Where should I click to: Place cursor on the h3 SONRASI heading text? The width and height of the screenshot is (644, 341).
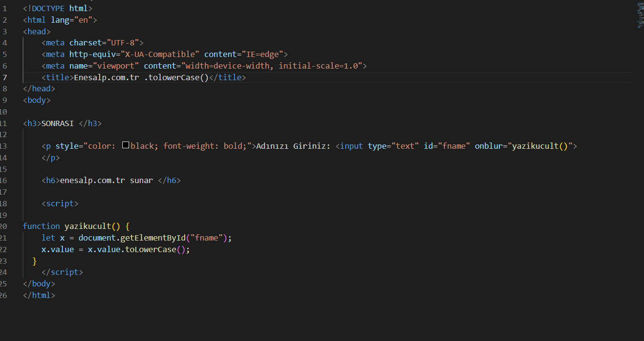(57, 123)
